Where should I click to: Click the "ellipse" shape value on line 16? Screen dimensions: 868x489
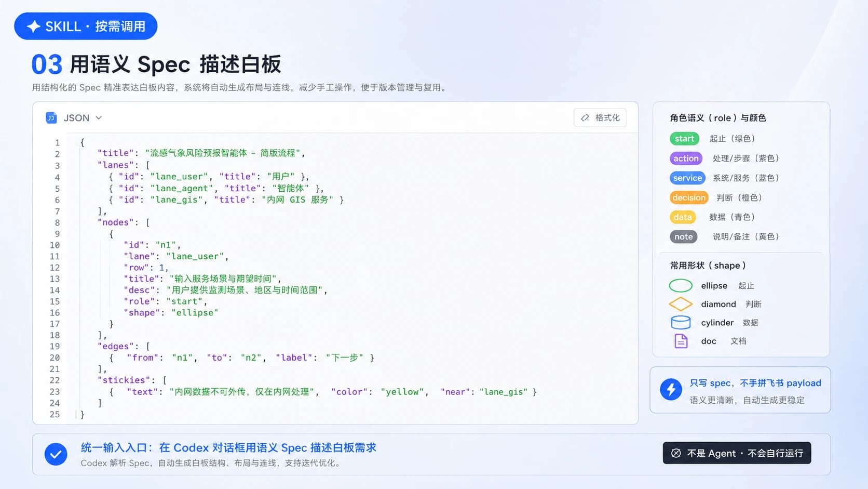195,313
